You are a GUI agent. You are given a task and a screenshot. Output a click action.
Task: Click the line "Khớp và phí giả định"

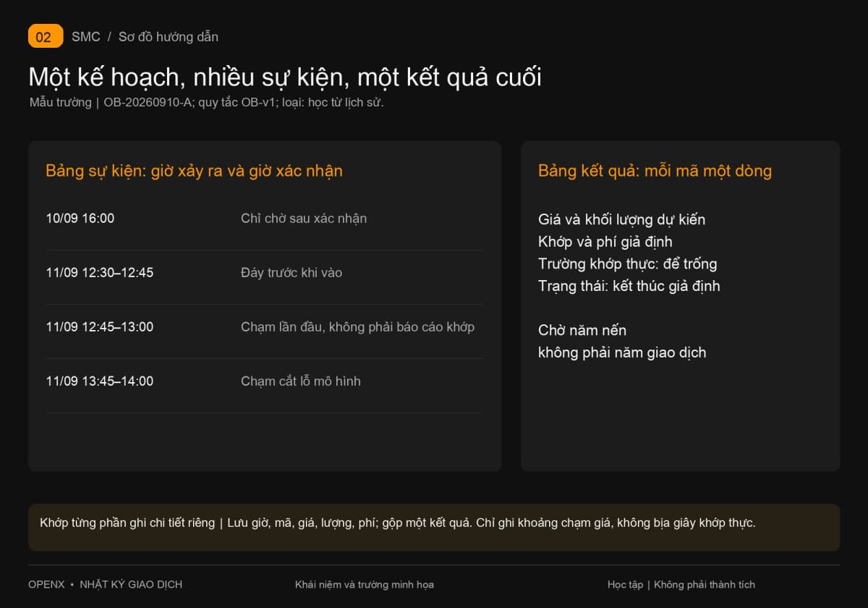[605, 242]
